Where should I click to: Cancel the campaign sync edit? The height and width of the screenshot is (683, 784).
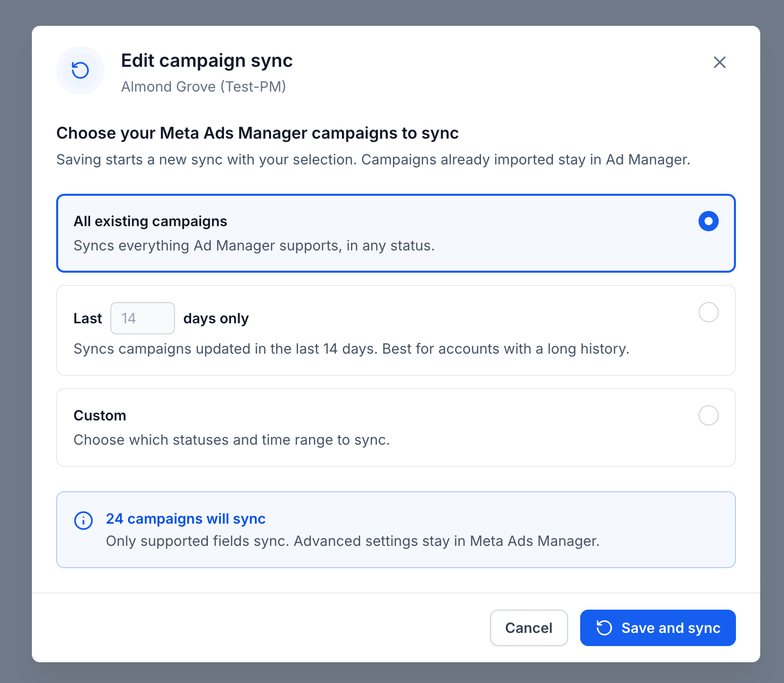(x=529, y=628)
